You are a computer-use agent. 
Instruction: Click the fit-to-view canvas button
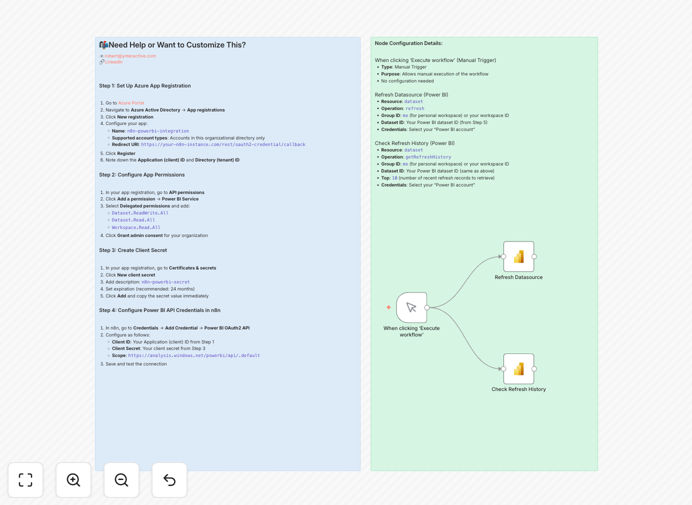(x=26, y=480)
